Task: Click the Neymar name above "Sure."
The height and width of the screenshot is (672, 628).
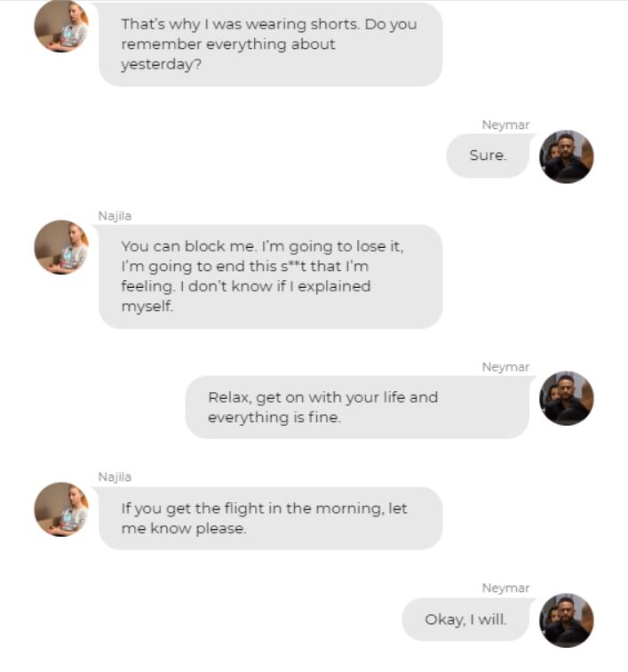Action: 505,125
